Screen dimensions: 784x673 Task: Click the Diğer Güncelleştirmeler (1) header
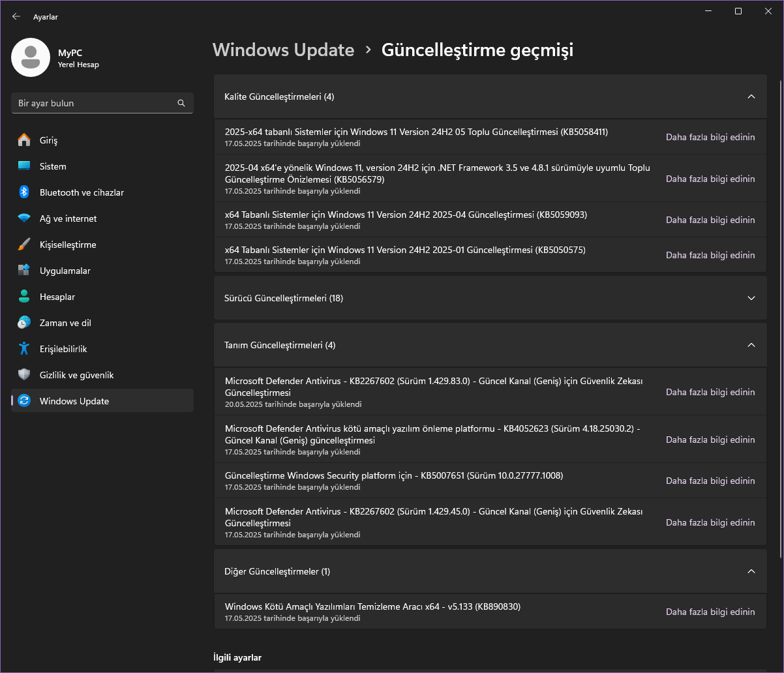[x=490, y=571]
